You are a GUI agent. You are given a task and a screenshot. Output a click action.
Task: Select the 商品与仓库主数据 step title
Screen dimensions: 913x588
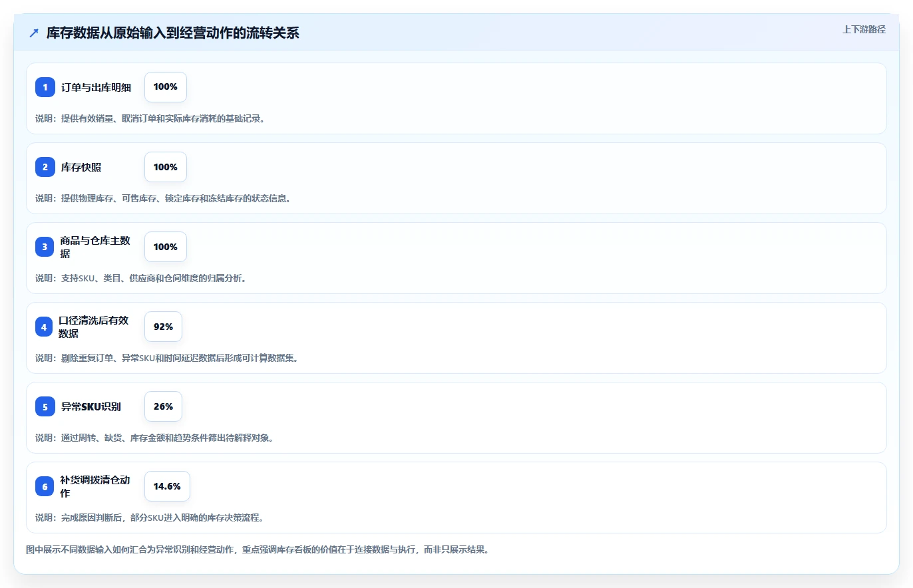[96, 247]
